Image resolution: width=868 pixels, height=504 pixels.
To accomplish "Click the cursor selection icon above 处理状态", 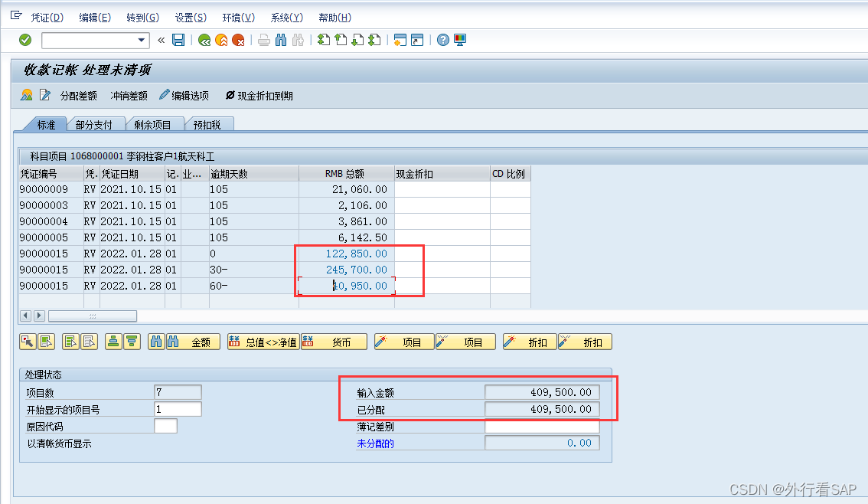I will pyautogui.click(x=28, y=342).
